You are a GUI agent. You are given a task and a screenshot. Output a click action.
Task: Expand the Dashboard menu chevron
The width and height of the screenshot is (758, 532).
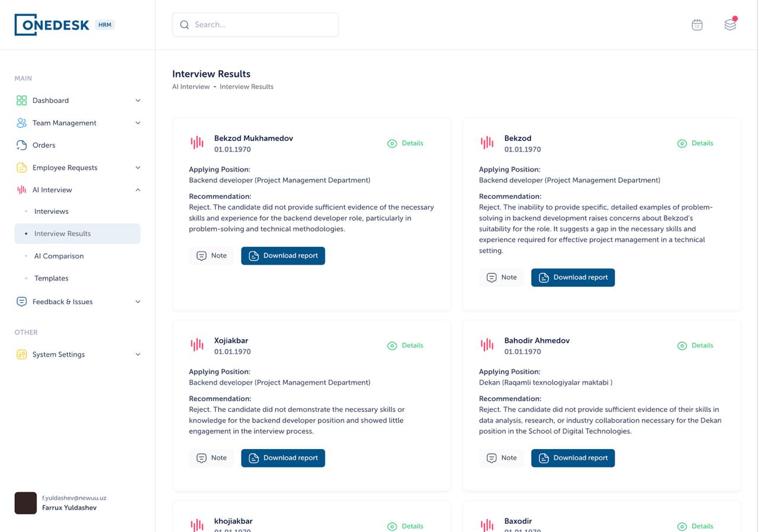[x=138, y=101]
